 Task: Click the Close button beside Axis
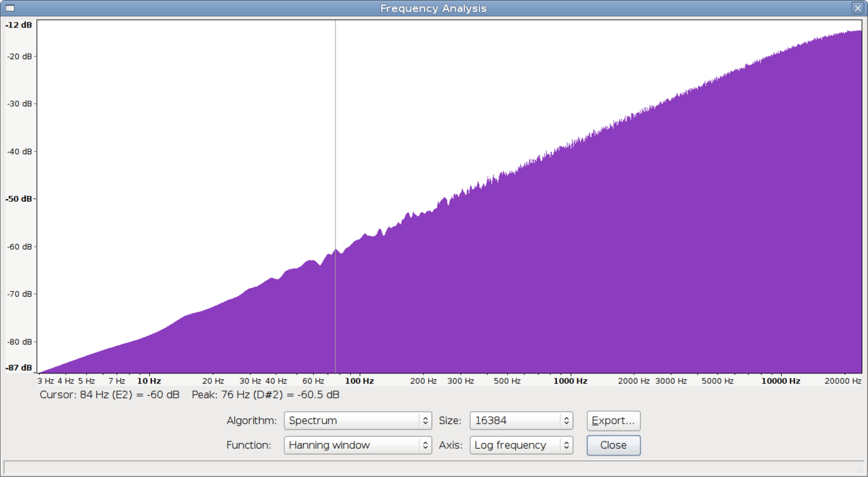click(613, 445)
